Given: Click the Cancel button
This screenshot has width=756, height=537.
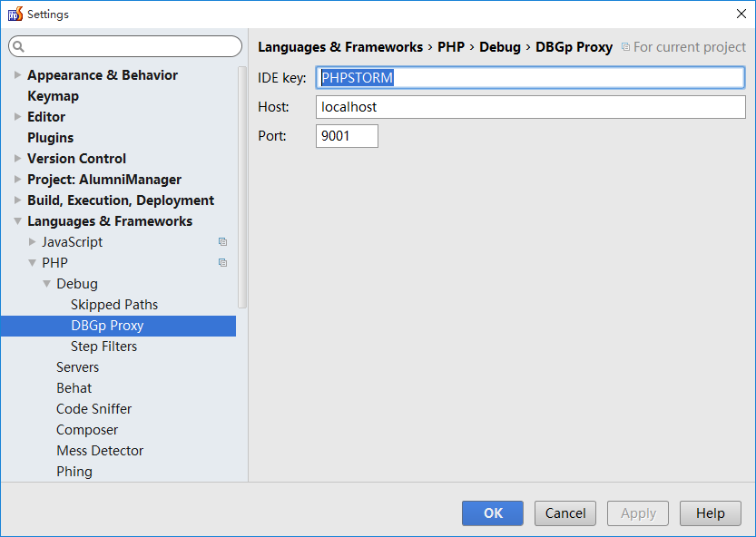Looking at the screenshot, I should pyautogui.click(x=565, y=513).
